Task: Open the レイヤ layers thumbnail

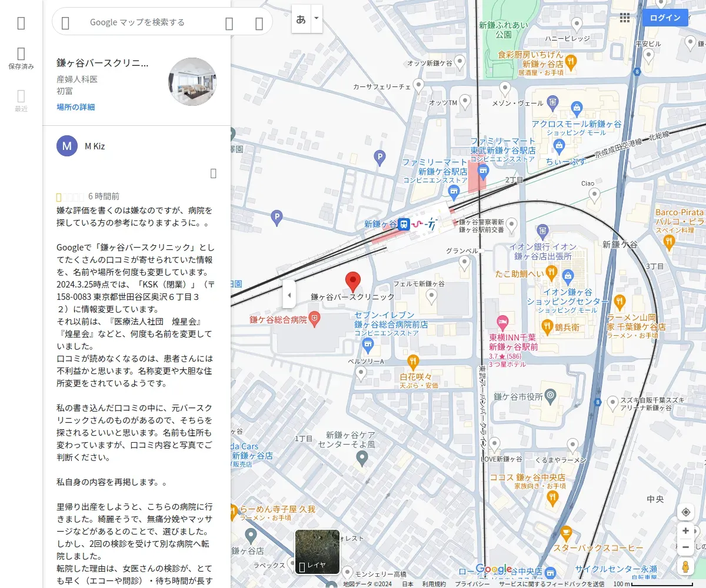Action: tap(317, 552)
